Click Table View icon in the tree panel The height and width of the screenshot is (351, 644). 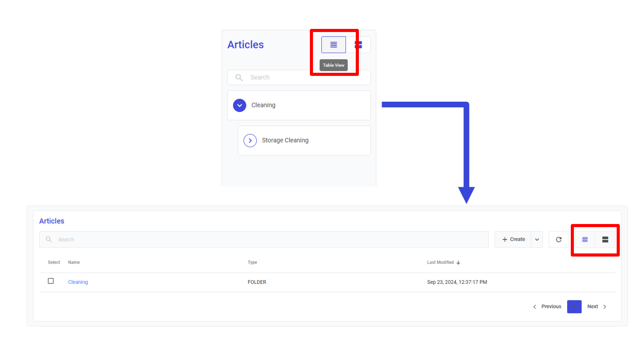click(334, 45)
